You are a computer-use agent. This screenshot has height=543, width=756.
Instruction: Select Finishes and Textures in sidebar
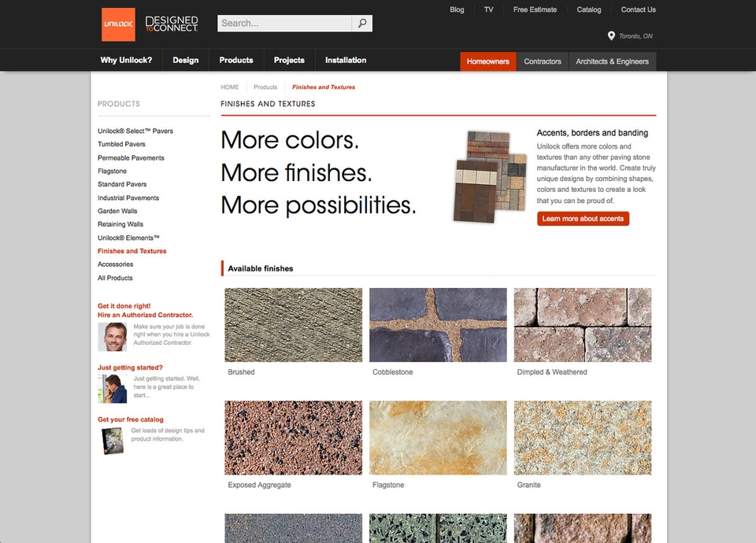tap(132, 251)
